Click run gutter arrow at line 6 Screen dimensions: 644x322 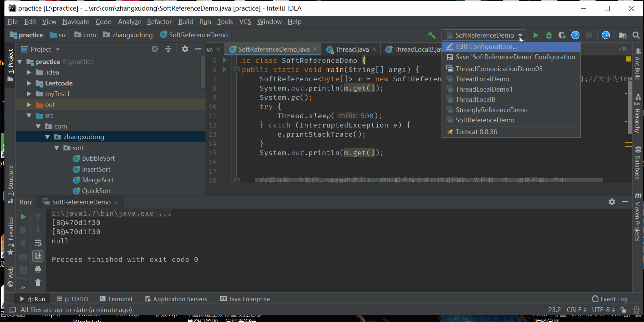tap(225, 69)
